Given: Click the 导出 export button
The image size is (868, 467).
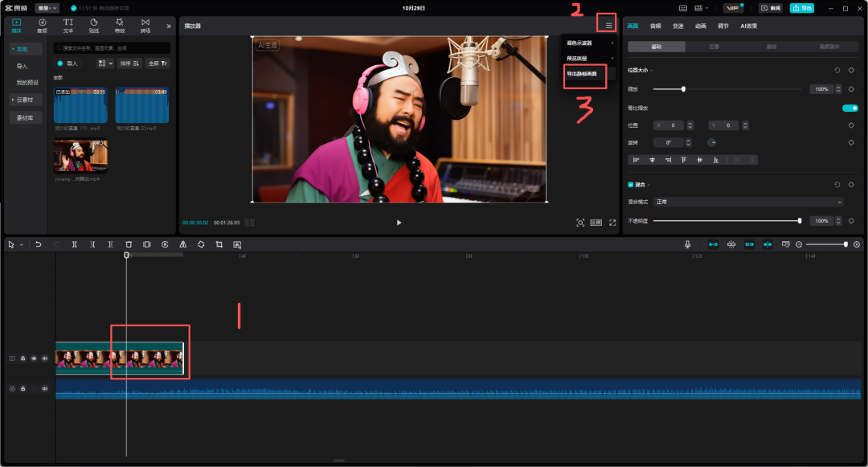Looking at the screenshot, I should coord(801,8).
